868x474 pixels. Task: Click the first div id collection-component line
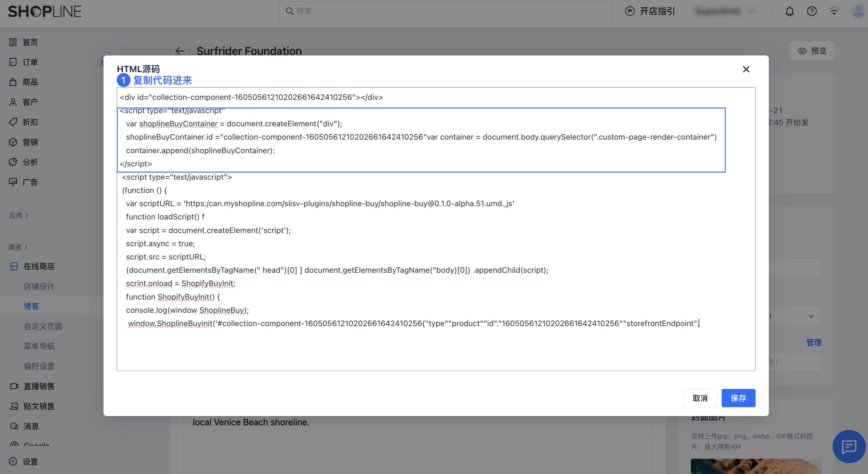pos(251,97)
